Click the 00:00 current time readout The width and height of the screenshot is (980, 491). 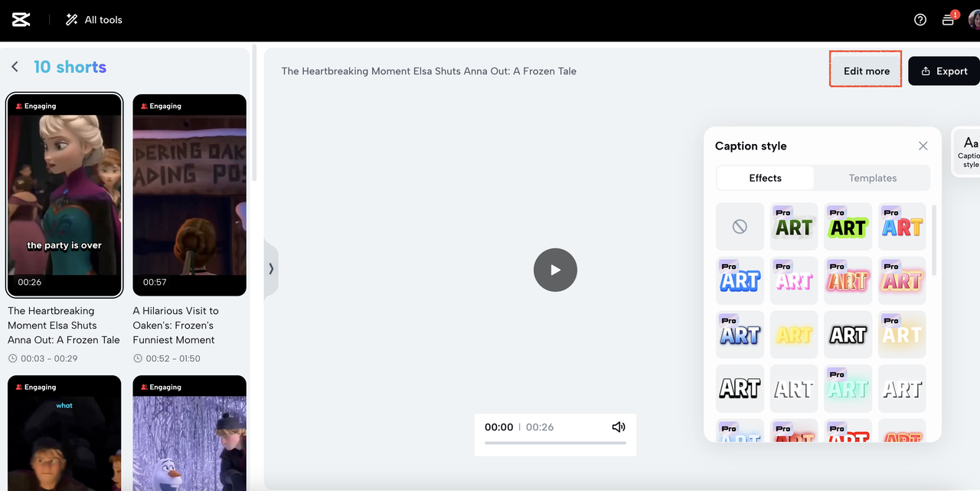click(x=499, y=427)
